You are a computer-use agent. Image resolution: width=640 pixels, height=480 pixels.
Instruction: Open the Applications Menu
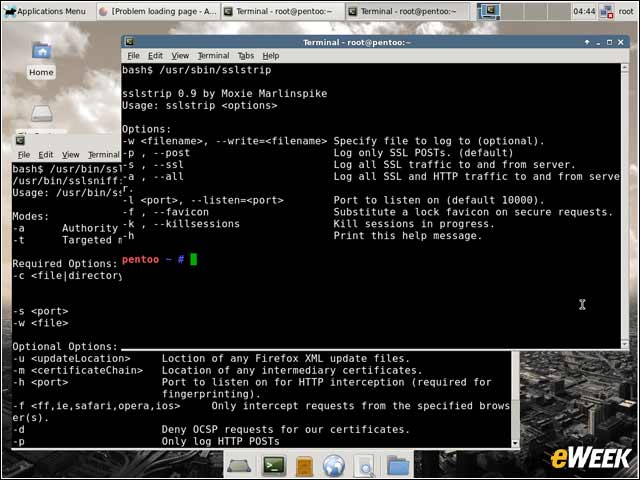(x=46, y=11)
